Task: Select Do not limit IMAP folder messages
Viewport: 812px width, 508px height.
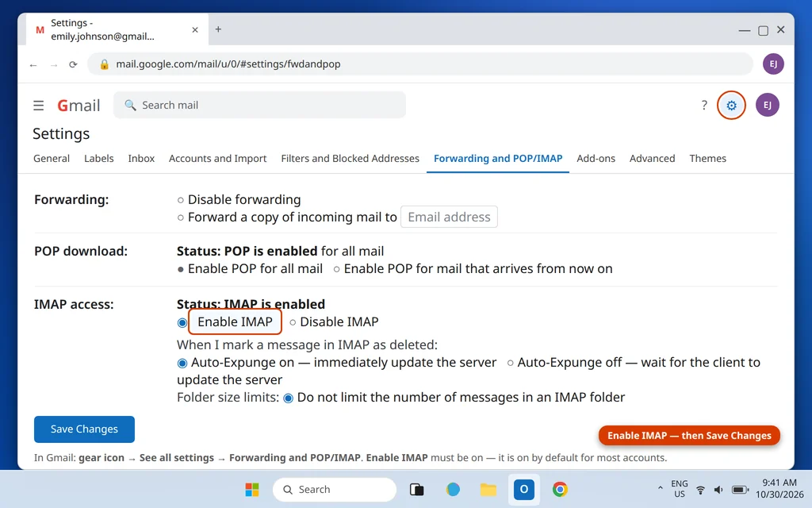Action: click(x=288, y=398)
